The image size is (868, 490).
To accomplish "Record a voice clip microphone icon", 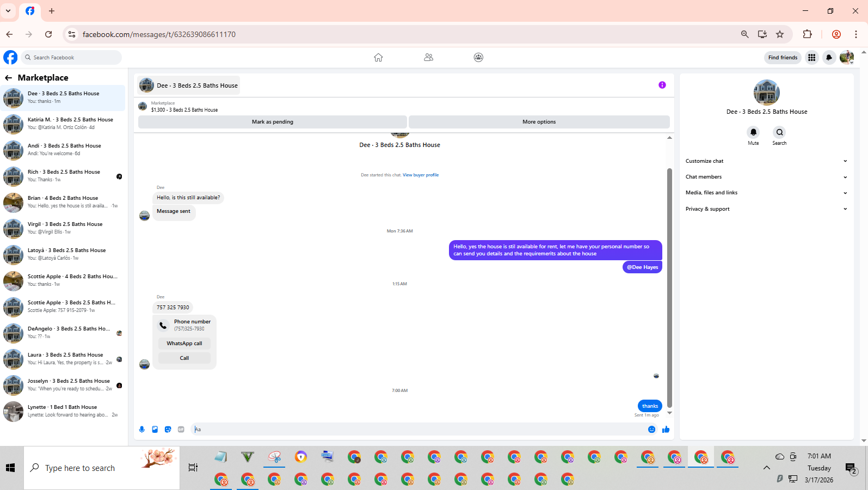I will 142,430.
